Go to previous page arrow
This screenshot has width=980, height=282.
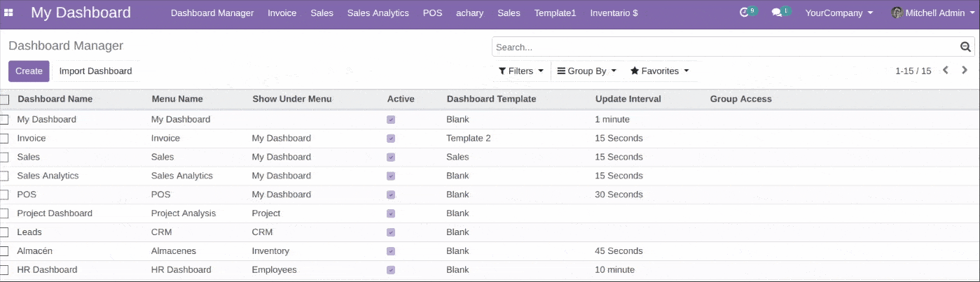946,70
